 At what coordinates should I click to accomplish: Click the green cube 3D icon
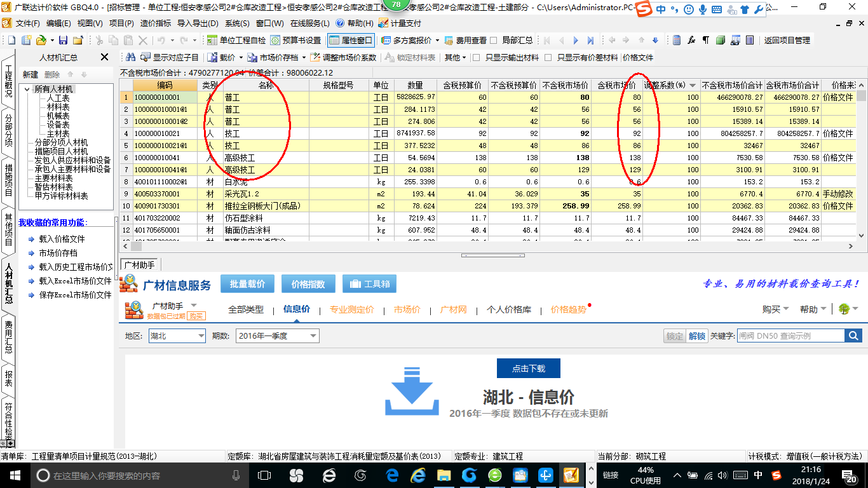point(721,40)
